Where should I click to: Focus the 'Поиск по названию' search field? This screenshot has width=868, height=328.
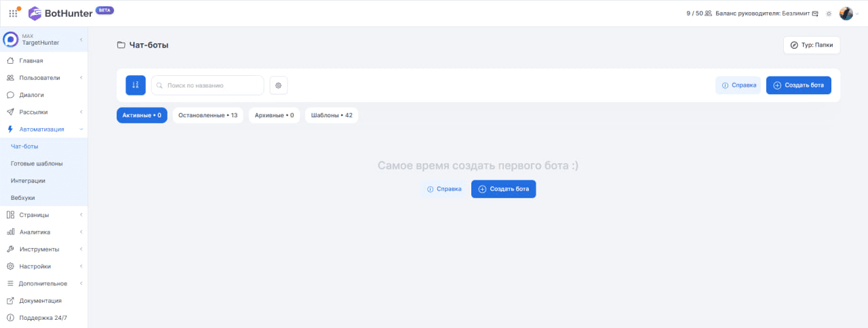pos(208,85)
